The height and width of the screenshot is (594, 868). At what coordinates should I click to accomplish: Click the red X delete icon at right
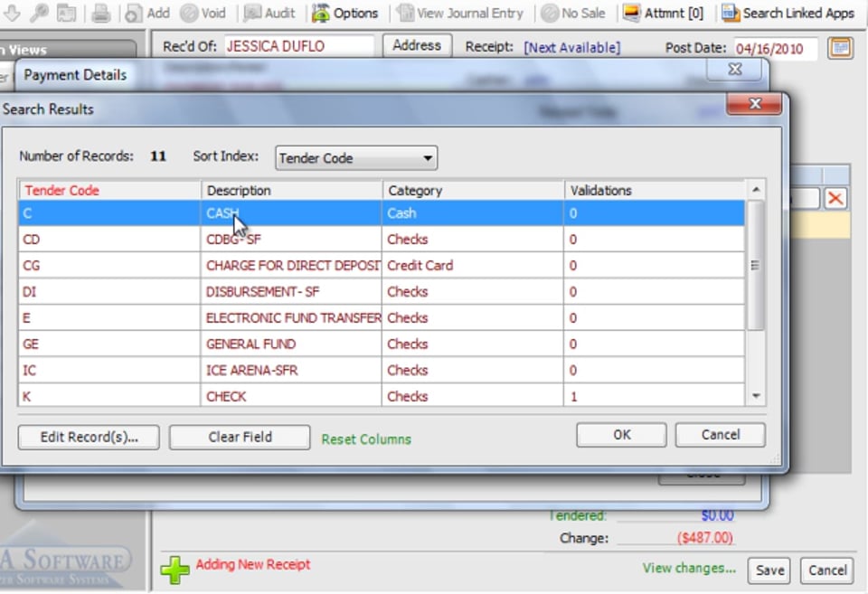835,198
